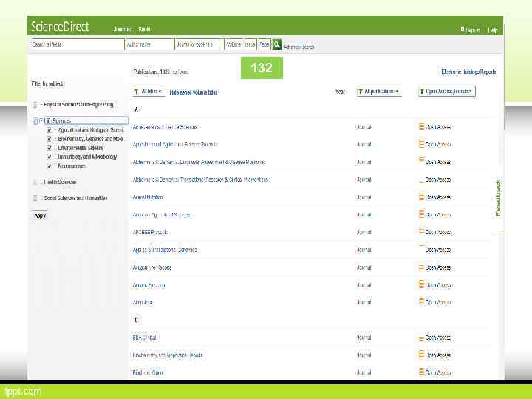Screen dimensions: 532x399
Task: Click the Apply filter button
Action: click(x=40, y=216)
